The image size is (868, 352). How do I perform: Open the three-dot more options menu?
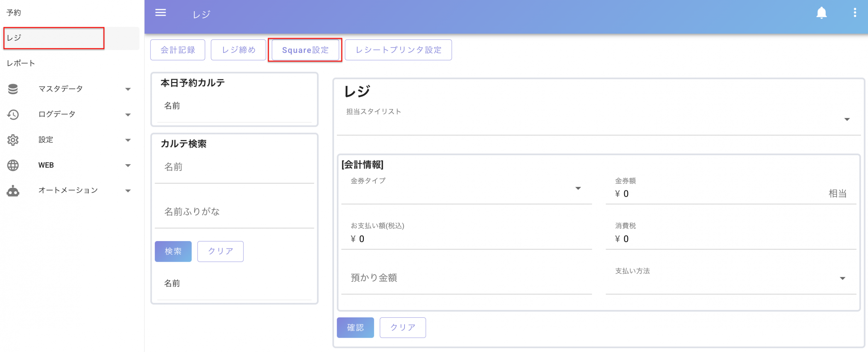point(855,13)
